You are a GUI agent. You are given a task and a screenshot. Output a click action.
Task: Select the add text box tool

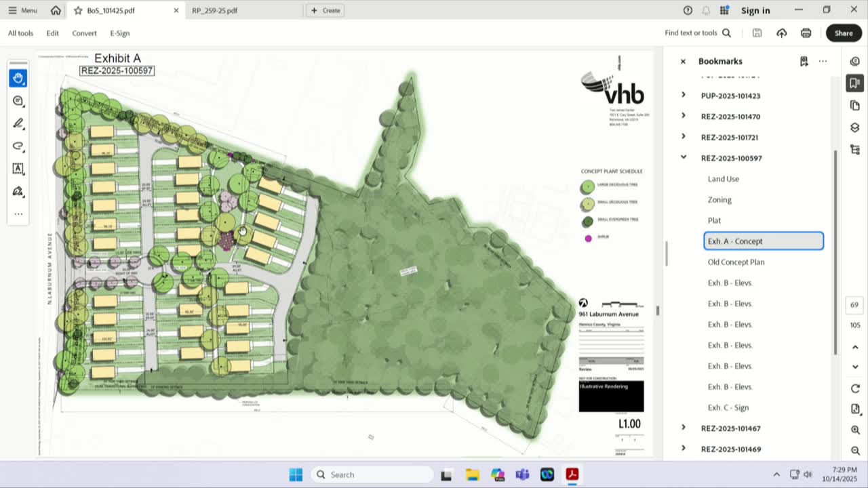pyautogui.click(x=18, y=168)
